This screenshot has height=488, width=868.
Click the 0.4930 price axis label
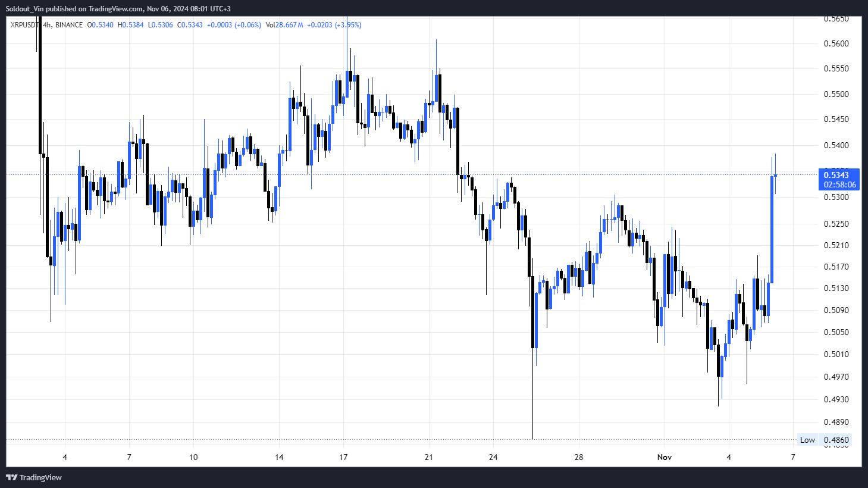pyautogui.click(x=836, y=399)
